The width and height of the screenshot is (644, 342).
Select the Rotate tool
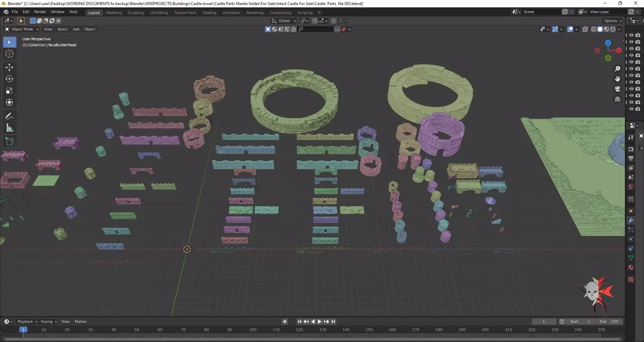pyautogui.click(x=9, y=79)
